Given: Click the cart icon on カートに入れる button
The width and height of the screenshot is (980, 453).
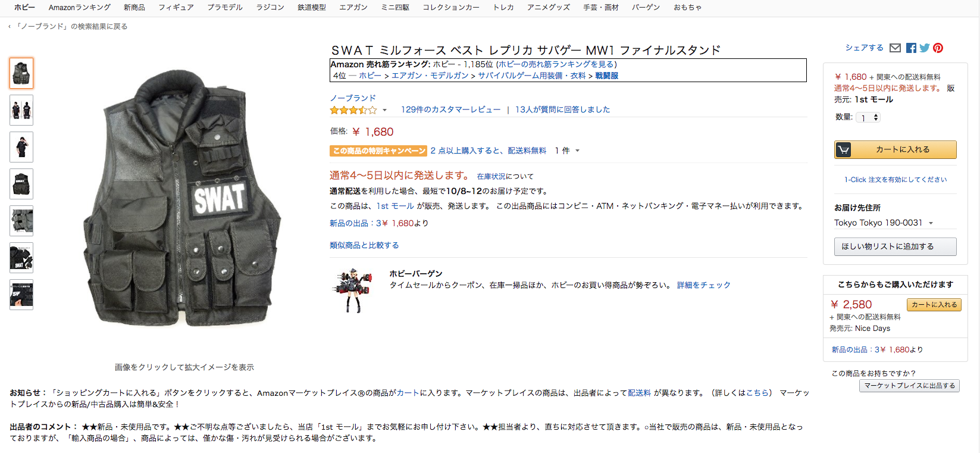Looking at the screenshot, I should (x=843, y=149).
